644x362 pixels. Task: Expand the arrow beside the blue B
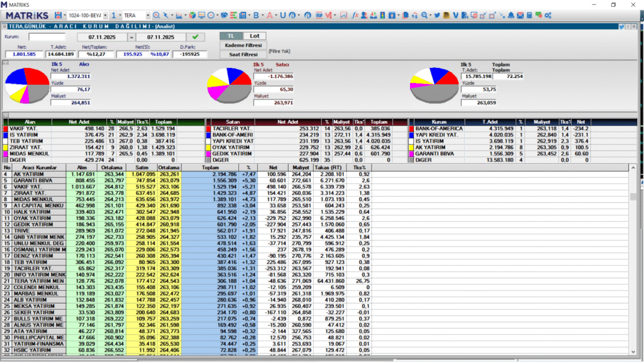pyautogui.click(x=262, y=15)
